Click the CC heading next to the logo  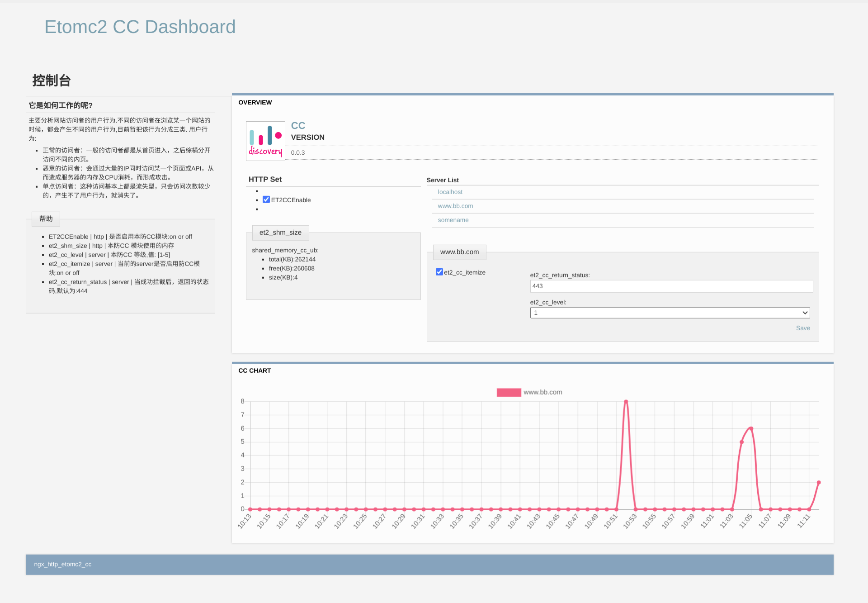click(x=298, y=125)
